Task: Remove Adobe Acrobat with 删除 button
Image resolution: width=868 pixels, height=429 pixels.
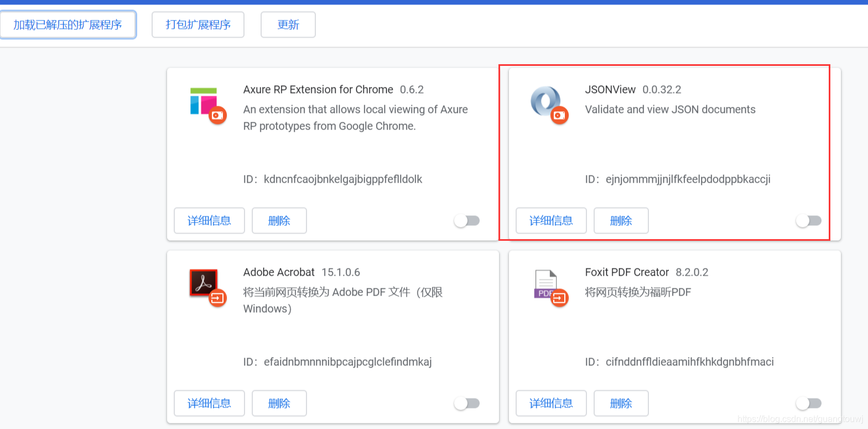Action: pyautogui.click(x=279, y=404)
